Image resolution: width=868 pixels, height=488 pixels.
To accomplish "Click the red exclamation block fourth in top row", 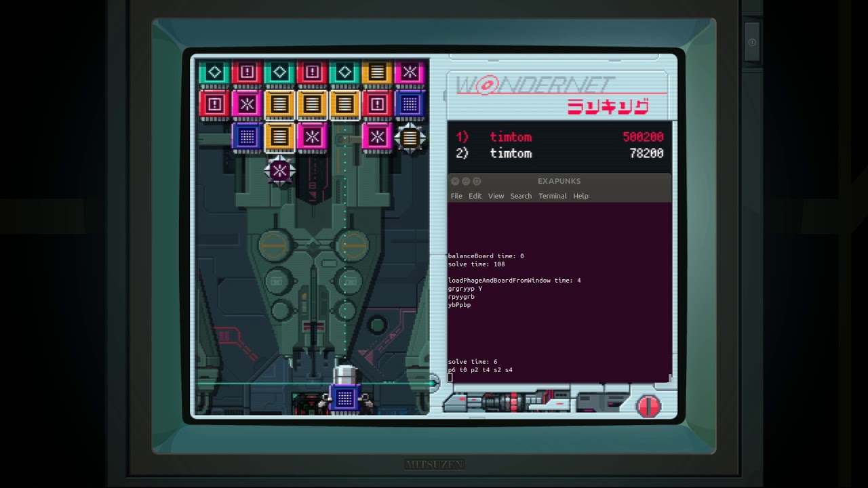I will tap(312, 72).
